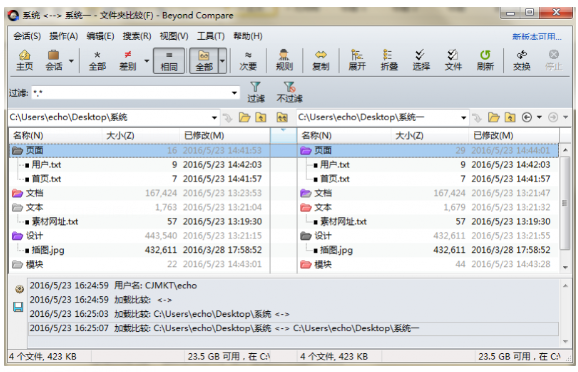Screen dimensions: 578x372
Task: Toggle the 相同 show-same button
Action: coord(169,61)
